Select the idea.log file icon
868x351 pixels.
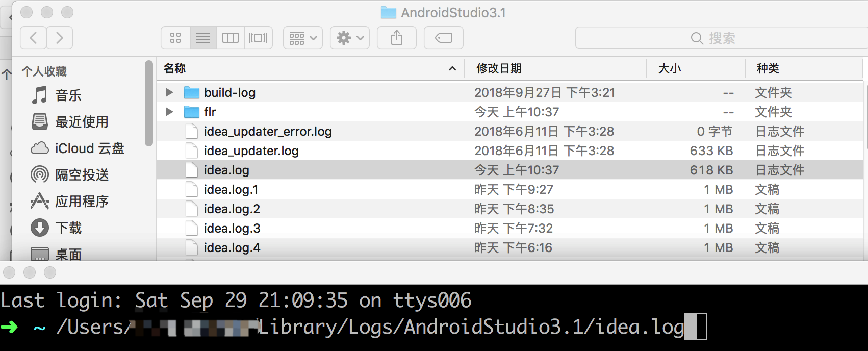192,170
